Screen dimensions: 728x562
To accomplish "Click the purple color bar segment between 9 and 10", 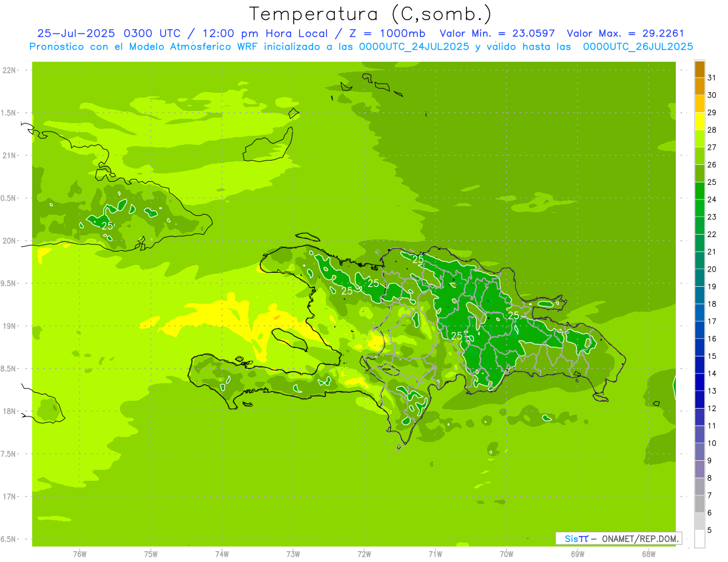I will [x=699, y=452].
